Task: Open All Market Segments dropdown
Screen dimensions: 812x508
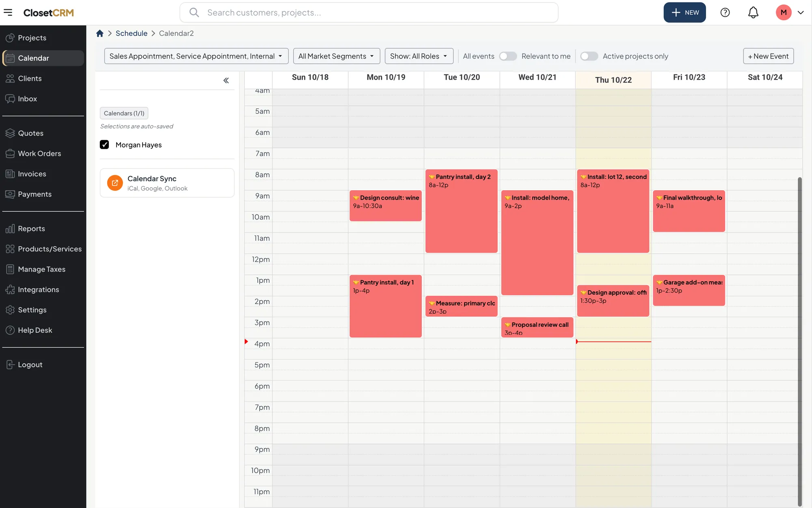Action: (337, 56)
